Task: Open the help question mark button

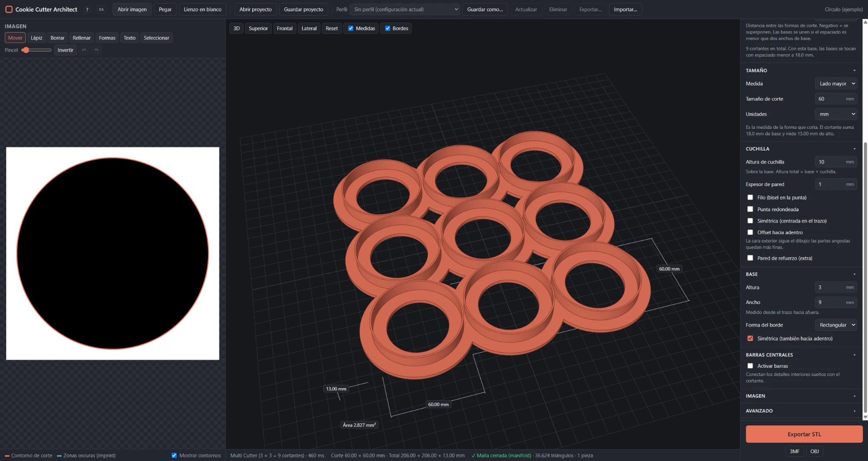Action: point(87,10)
